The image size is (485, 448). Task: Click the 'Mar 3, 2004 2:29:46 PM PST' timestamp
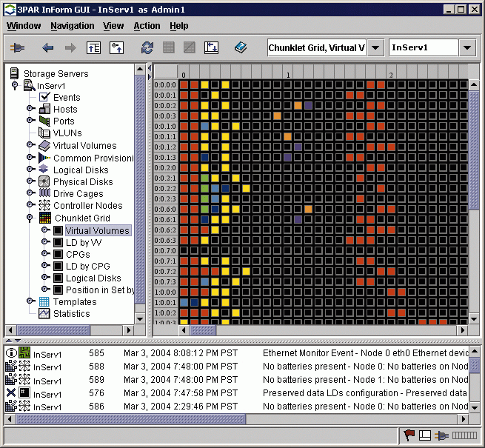181,407
